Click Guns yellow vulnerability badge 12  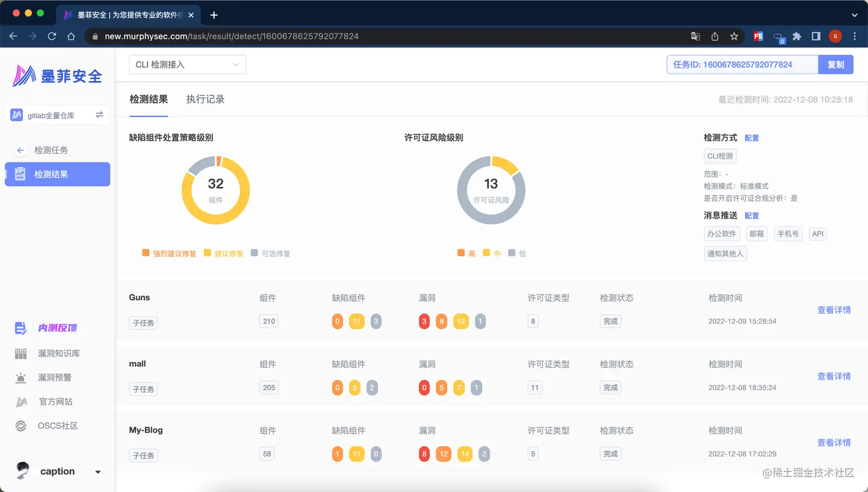point(461,321)
